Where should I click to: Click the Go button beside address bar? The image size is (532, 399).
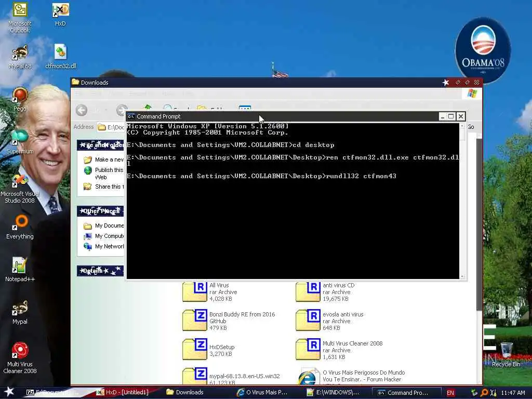(471, 127)
